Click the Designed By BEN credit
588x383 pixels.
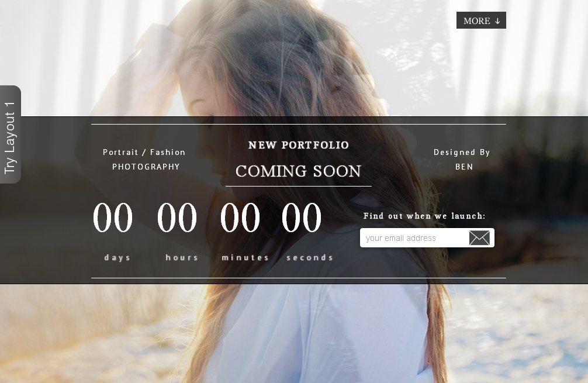click(x=462, y=160)
